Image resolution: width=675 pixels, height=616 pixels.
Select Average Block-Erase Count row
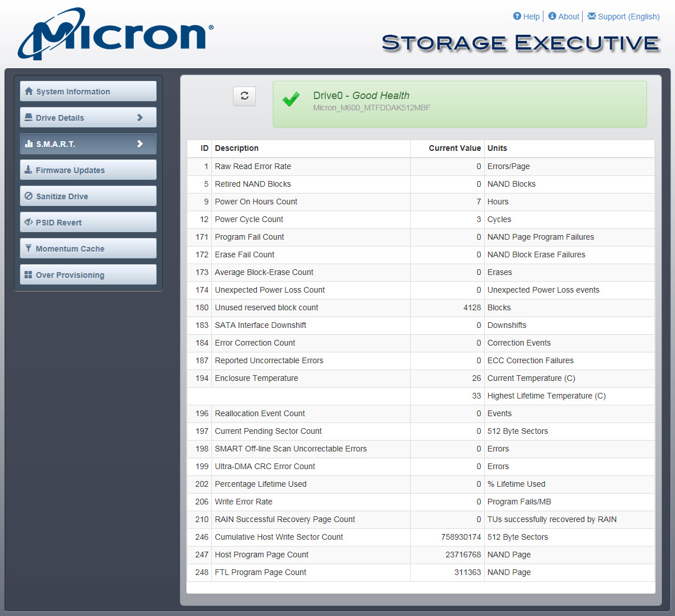[x=421, y=272]
